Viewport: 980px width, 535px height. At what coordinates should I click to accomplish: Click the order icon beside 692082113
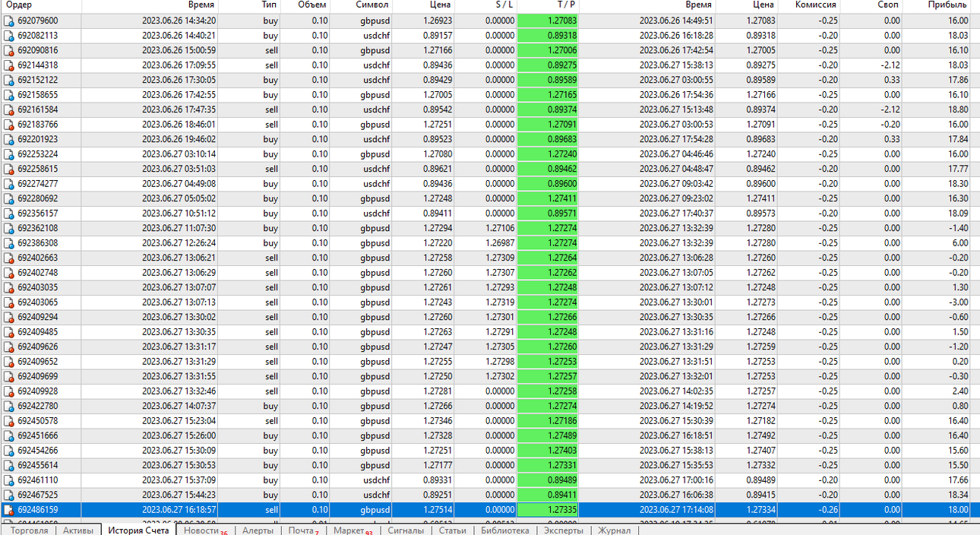point(9,36)
